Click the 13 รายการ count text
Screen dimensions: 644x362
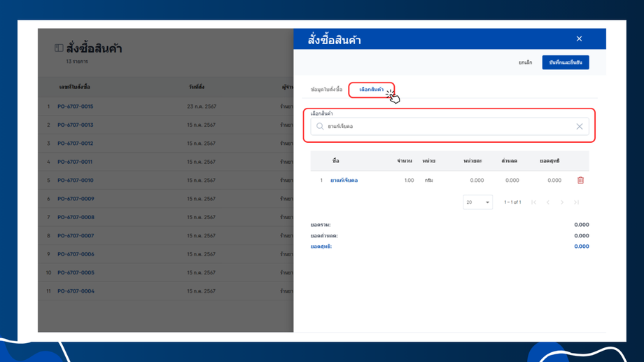coord(77,62)
